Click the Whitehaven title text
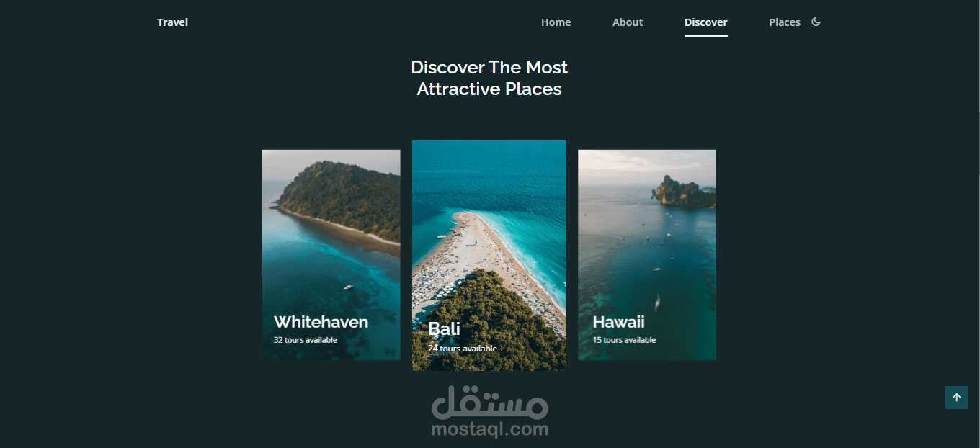The height and width of the screenshot is (448, 980). click(321, 322)
